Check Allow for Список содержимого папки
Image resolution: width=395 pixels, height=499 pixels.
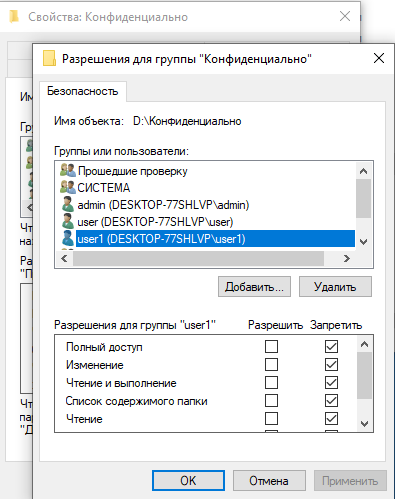tap(271, 400)
